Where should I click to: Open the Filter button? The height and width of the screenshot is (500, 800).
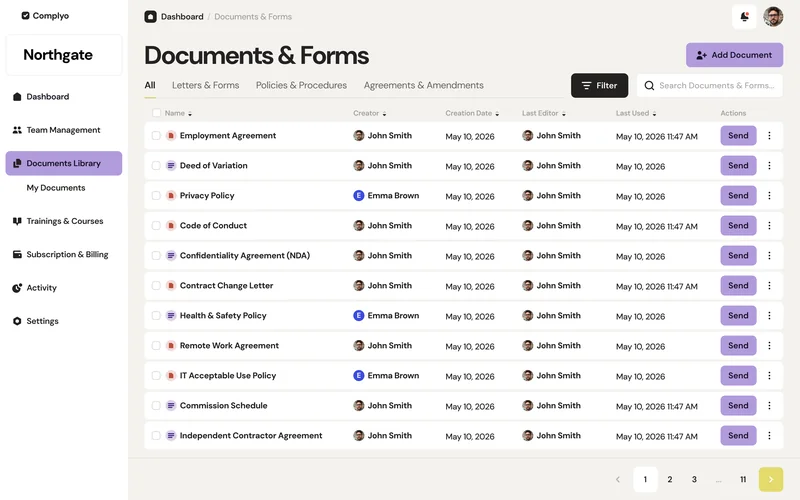click(599, 86)
